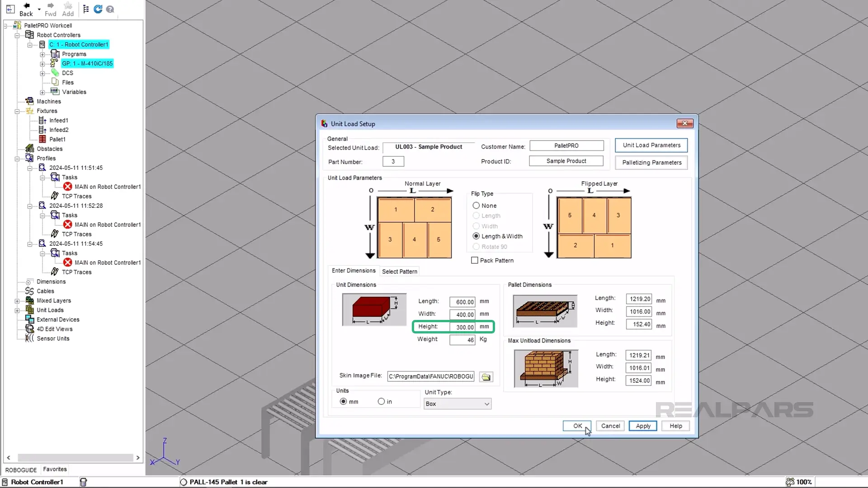Toggle the Pack Pattern checkbox
This screenshot has height=488, width=868.
coord(475,260)
